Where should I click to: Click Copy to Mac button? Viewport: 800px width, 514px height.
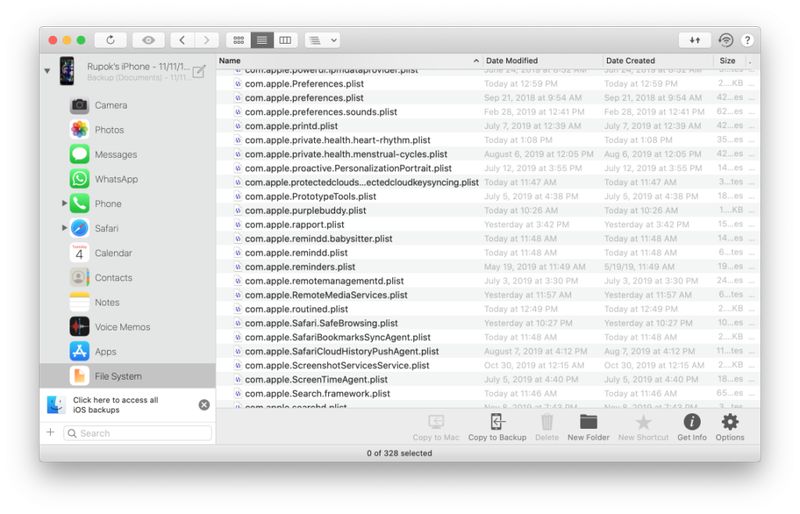click(436, 427)
